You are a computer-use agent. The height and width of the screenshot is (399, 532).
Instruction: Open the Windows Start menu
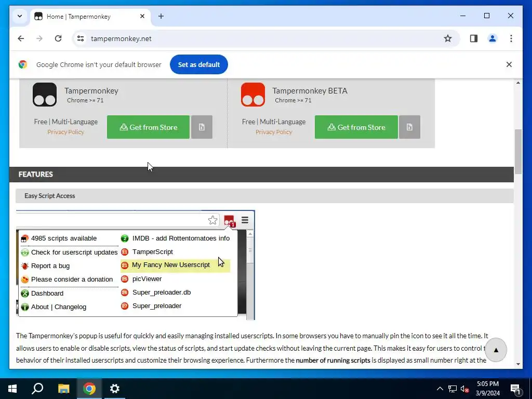[12, 389]
